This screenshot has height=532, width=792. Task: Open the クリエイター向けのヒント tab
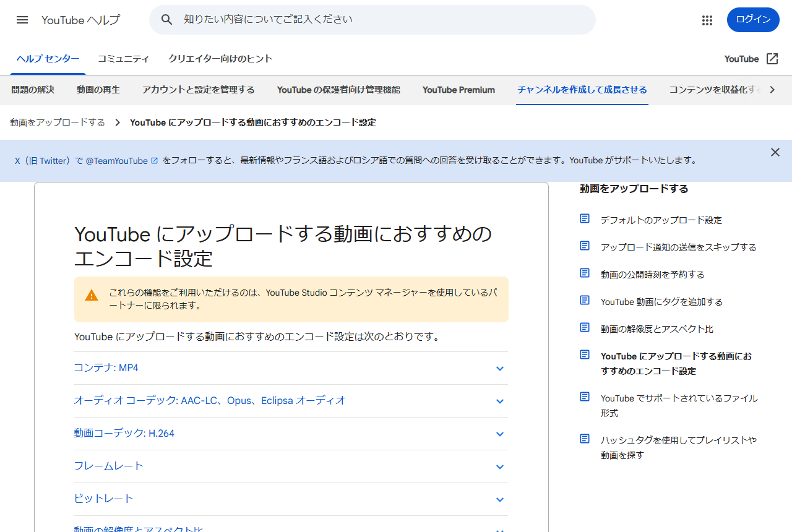coord(220,59)
